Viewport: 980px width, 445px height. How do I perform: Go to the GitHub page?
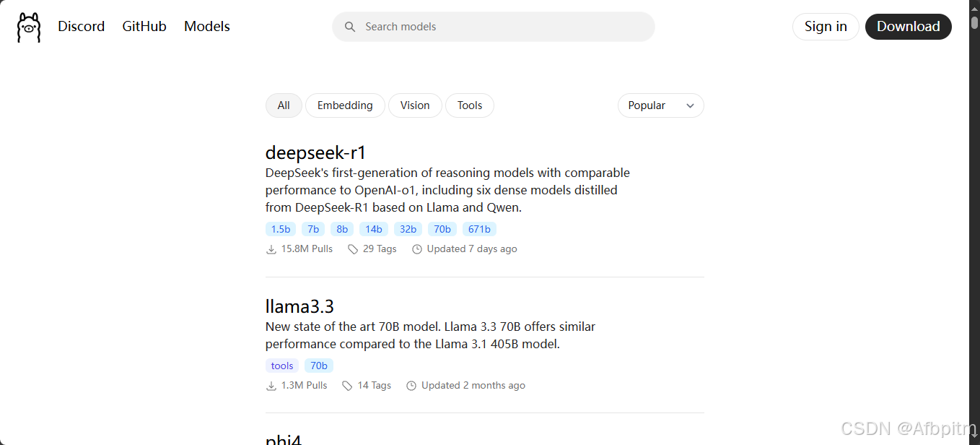[144, 26]
